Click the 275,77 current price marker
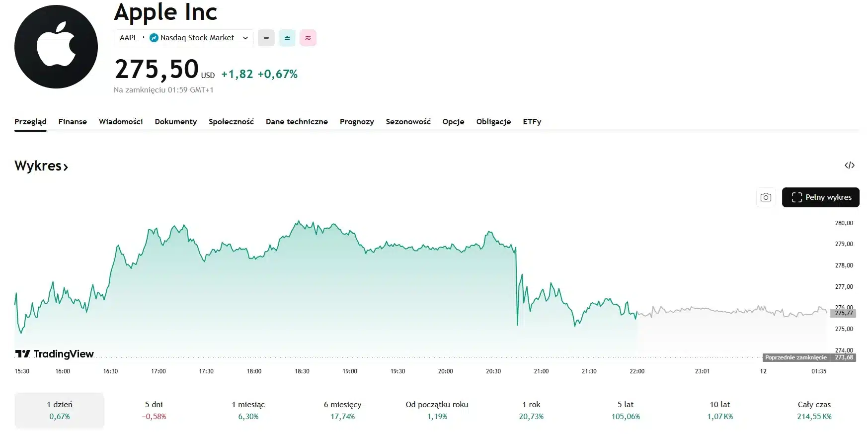868x434 pixels. click(843, 313)
